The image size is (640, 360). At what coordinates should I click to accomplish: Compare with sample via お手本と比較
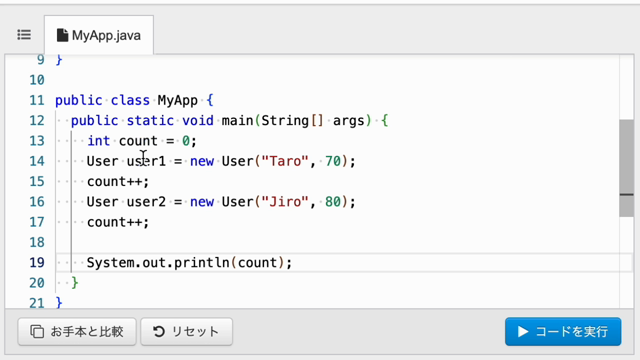tap(77, 331)
